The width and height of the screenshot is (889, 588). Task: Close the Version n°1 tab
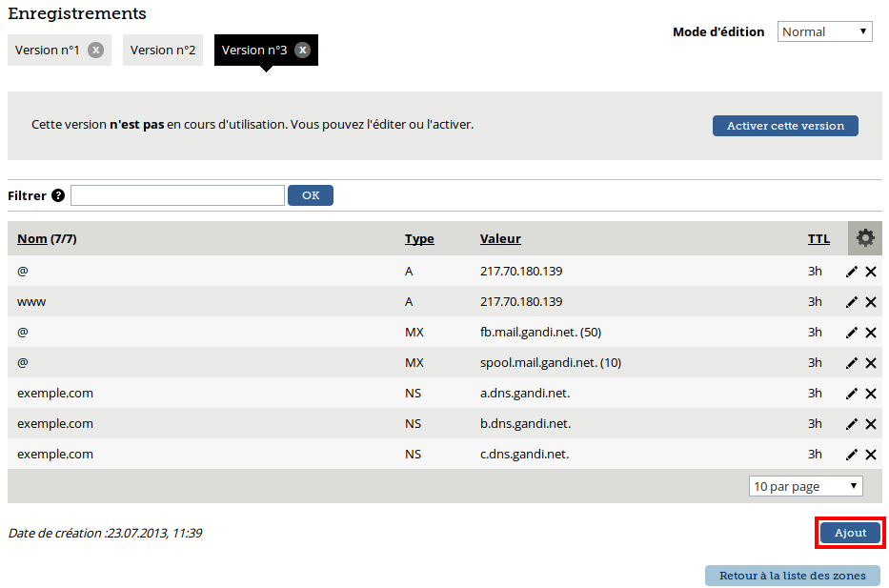tap(96, 50)
